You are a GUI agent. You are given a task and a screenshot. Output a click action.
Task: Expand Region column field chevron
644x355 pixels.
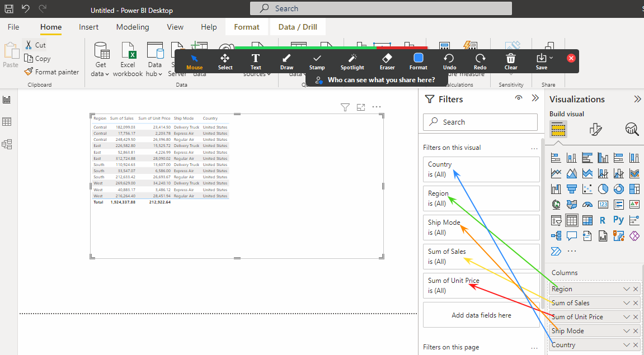626,289
